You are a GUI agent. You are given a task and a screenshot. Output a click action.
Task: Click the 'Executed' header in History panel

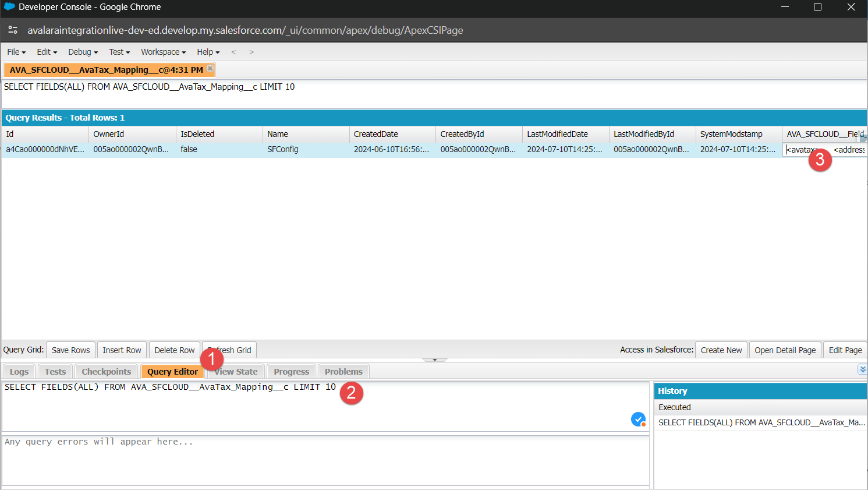click(x=760, y=407)
